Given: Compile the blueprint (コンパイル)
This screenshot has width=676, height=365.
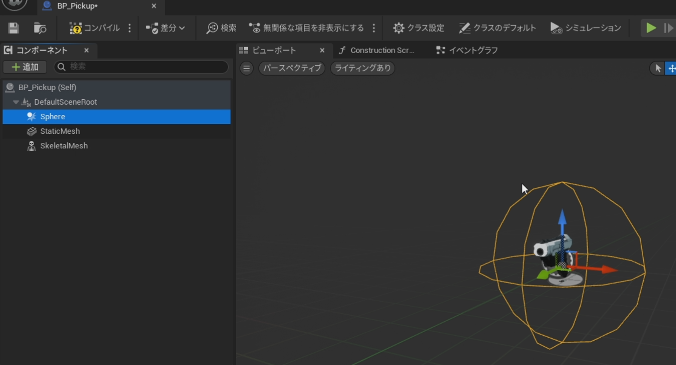Looking at the screenshot, I should [94, 28].
